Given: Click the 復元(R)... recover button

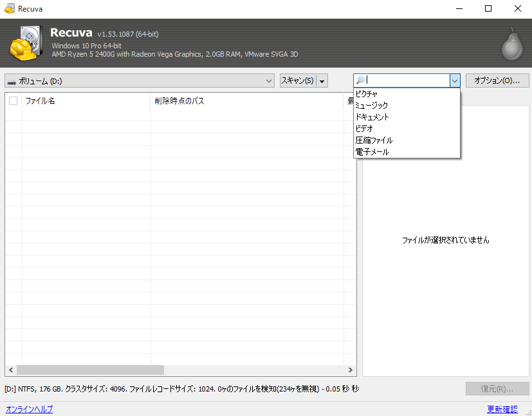Looking at the screenshot, I should click(x=497, y=389).
